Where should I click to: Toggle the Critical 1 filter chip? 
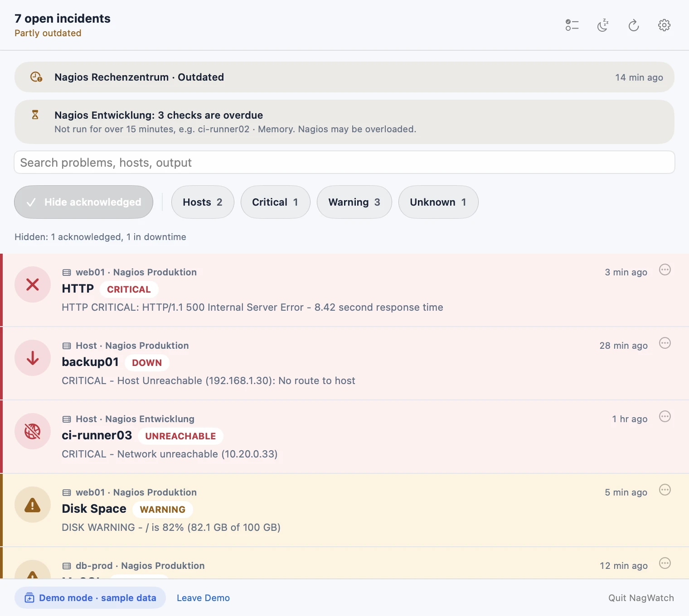point(276,202)
